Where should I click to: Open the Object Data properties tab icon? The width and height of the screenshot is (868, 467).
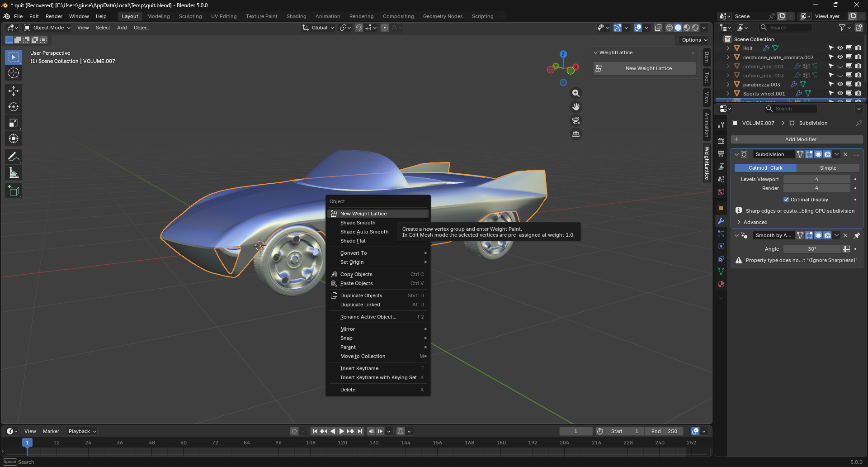click(721, 272)
